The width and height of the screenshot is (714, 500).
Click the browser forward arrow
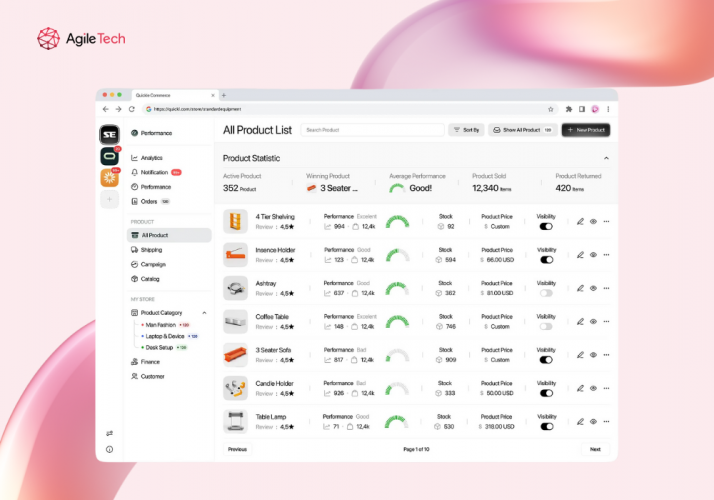click(x=118, y=109)
